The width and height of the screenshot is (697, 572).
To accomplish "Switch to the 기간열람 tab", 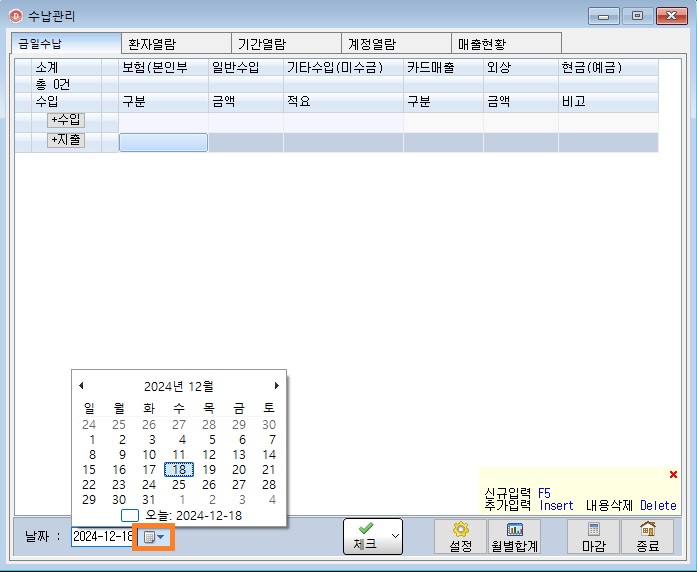I will [x=286, y=44].
